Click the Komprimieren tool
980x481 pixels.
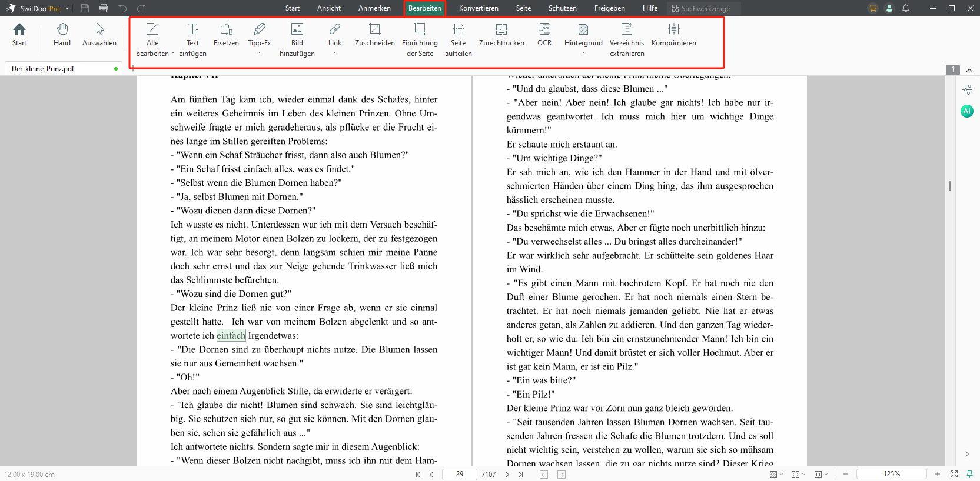point(674,35)
